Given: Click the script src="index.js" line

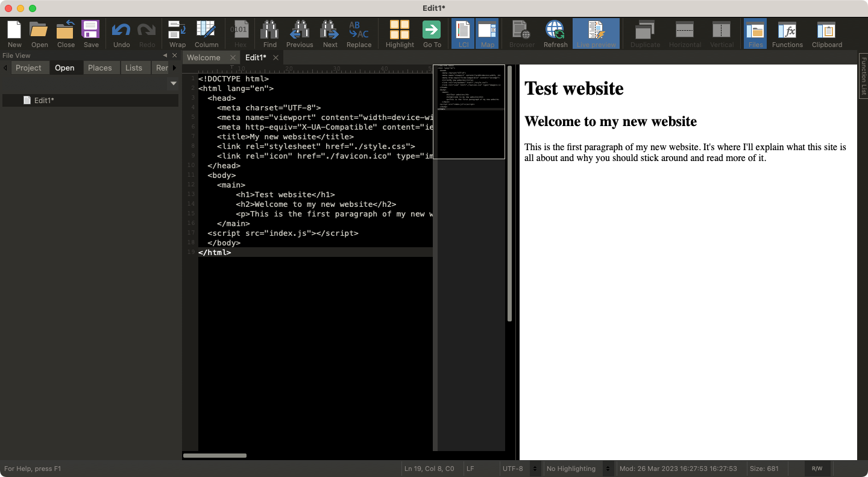Looking at the screenshot, I should (x=283, y=233).
